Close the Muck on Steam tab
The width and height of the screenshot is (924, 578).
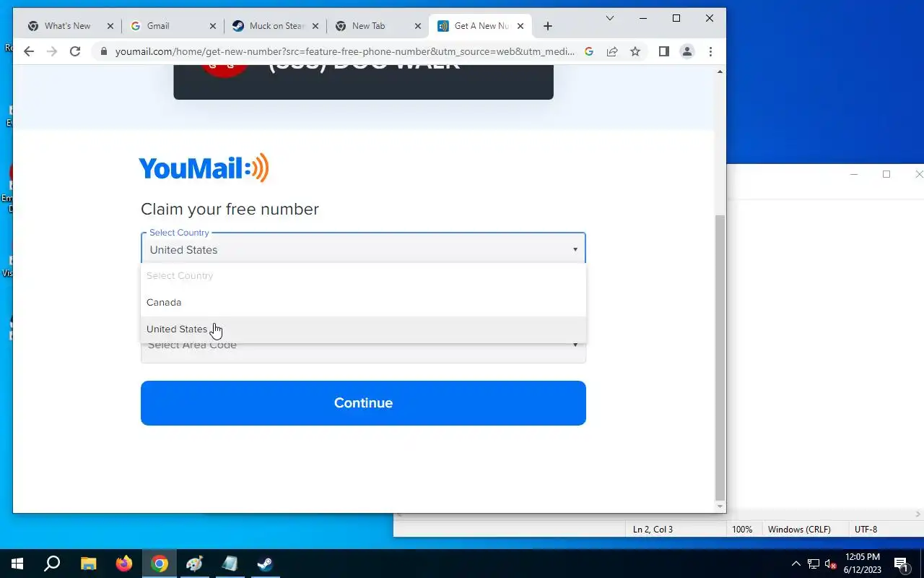(315, 26)
